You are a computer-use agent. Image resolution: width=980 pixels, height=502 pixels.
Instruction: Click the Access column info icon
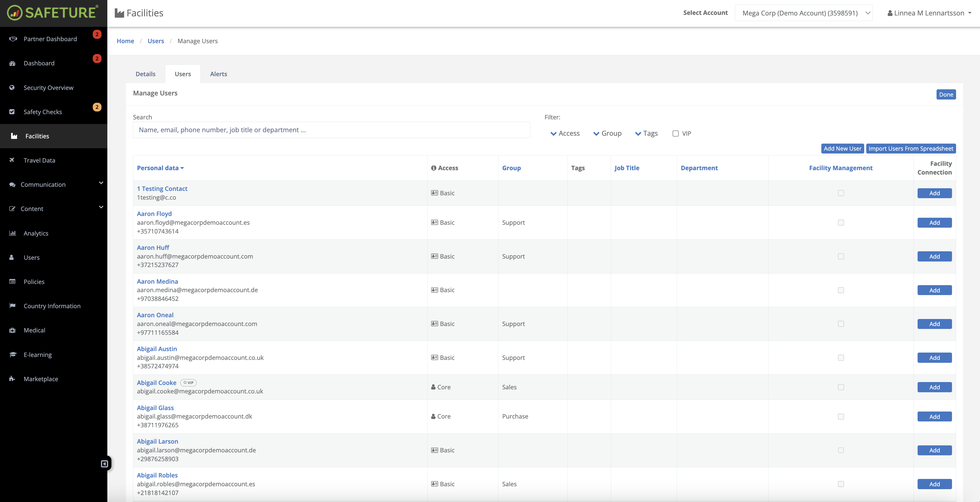click(x=433, y=168)
